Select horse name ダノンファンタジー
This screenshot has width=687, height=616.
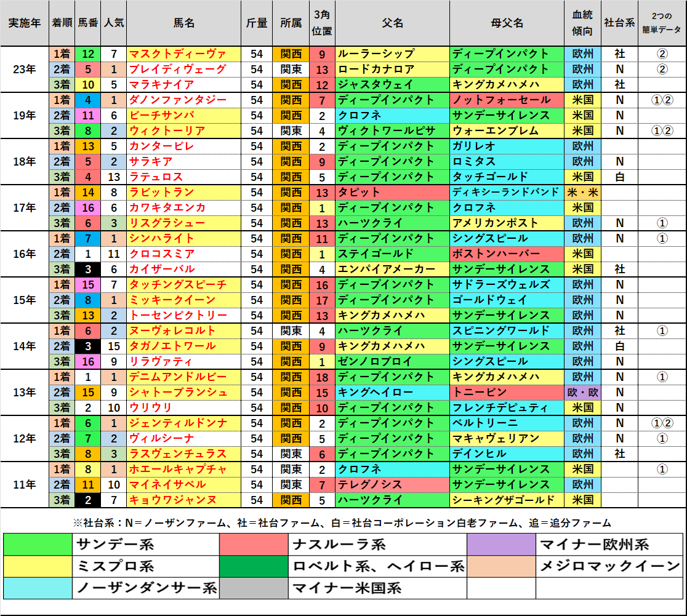pyautogui.click(x=183, y=100)
